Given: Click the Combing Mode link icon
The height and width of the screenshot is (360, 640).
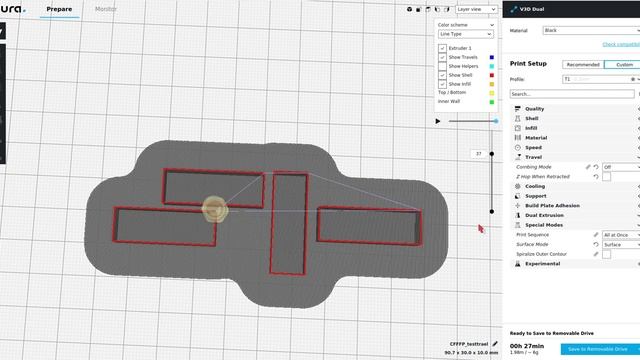Looking at the screenshot, I should 588,167.
